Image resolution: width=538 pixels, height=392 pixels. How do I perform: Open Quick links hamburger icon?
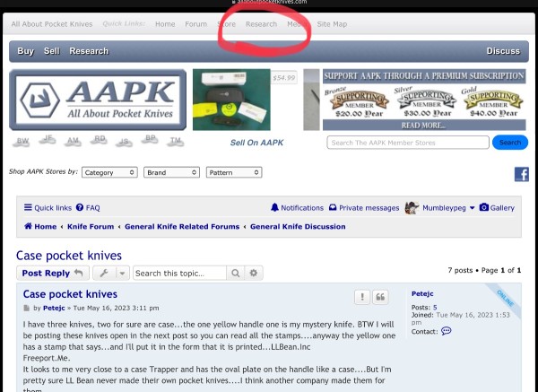click(x=28, y=207)
